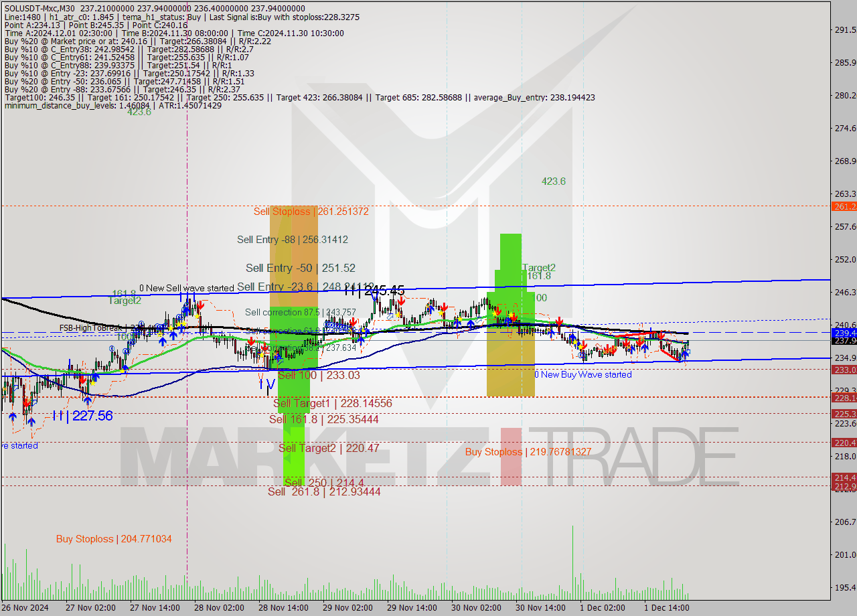Click the blue 239.4 price-axis tag
The image size is (857, 616).
tap(844, 332)
